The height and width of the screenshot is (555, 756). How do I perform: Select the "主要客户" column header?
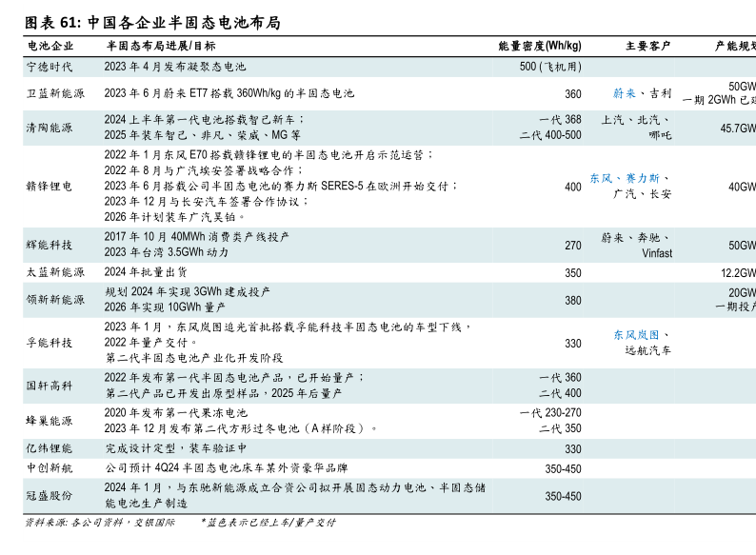coord(648,46)
